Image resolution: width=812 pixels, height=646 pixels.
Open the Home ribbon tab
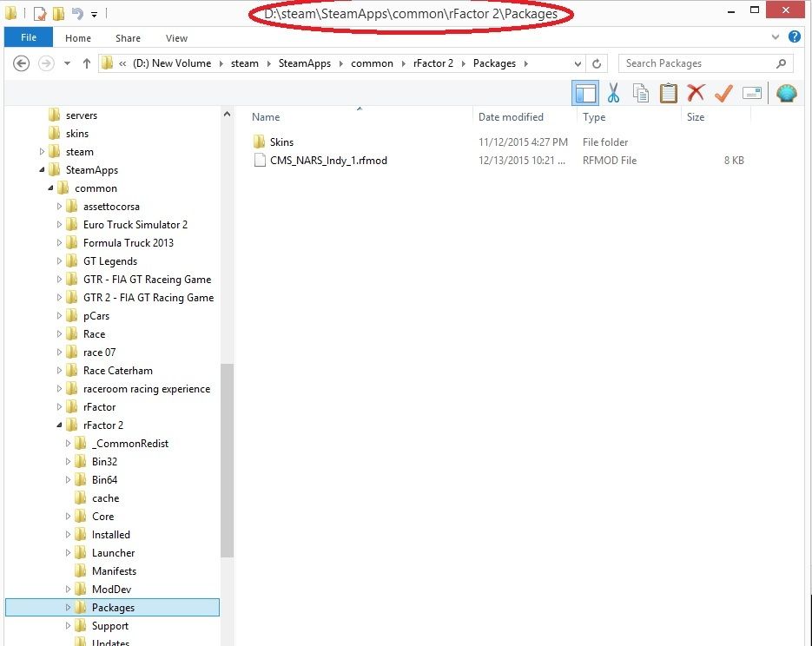[x=78, y=38]
